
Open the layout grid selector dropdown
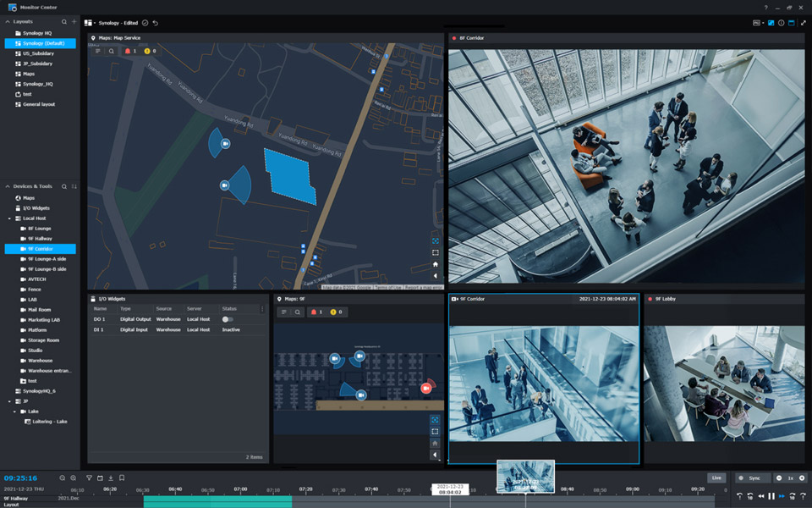click(89, 23)
